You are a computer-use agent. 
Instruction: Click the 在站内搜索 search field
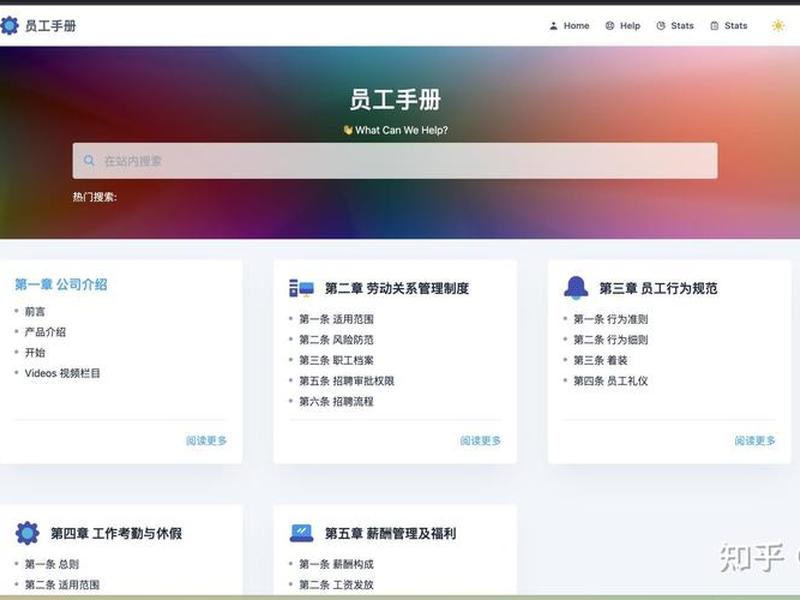395,161
